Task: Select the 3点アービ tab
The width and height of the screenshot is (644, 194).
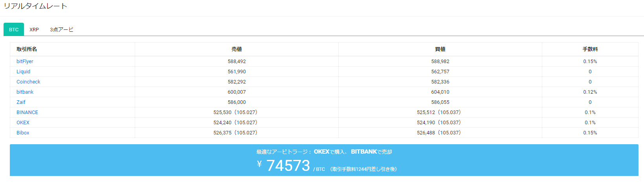Action: (x=62, y=29)
